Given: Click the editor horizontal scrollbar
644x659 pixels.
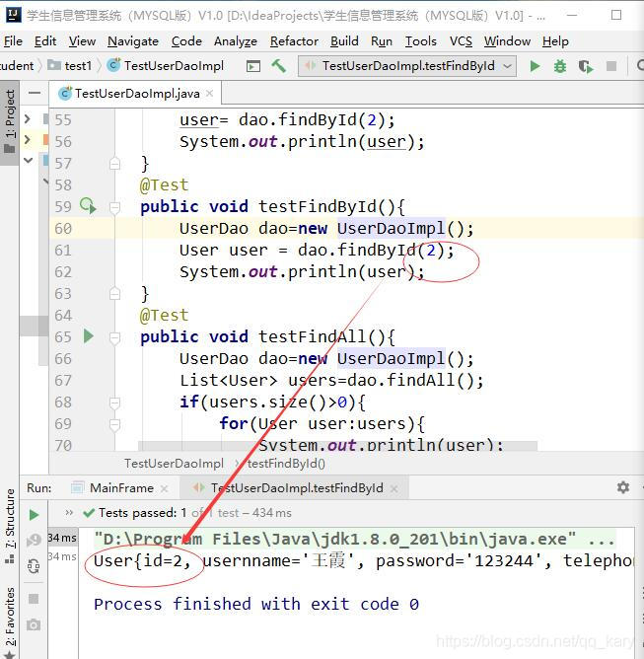Looking at the screenshot, I should [x=337, y=446].
